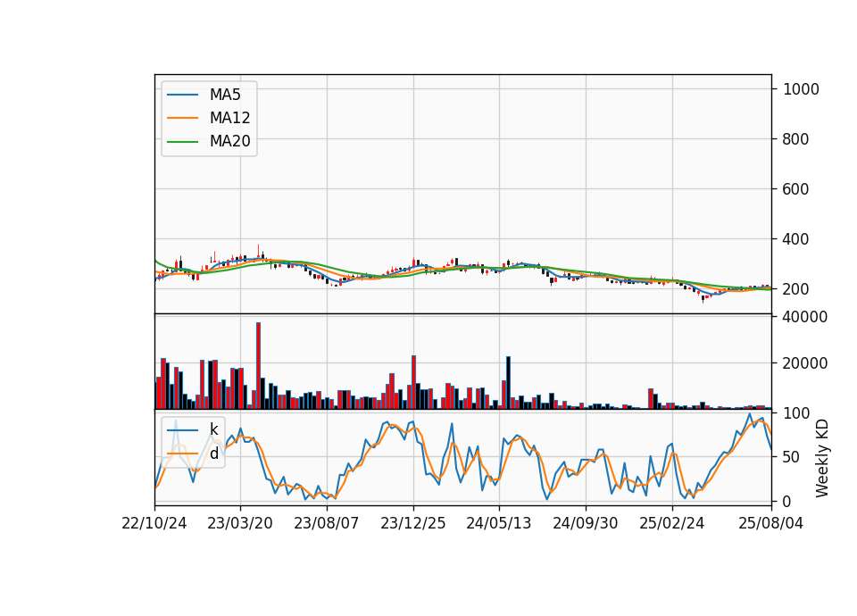Click the 23/08/07 date axis label
Image resolution: width=857 pixels, height=616 pixels.
327,523
